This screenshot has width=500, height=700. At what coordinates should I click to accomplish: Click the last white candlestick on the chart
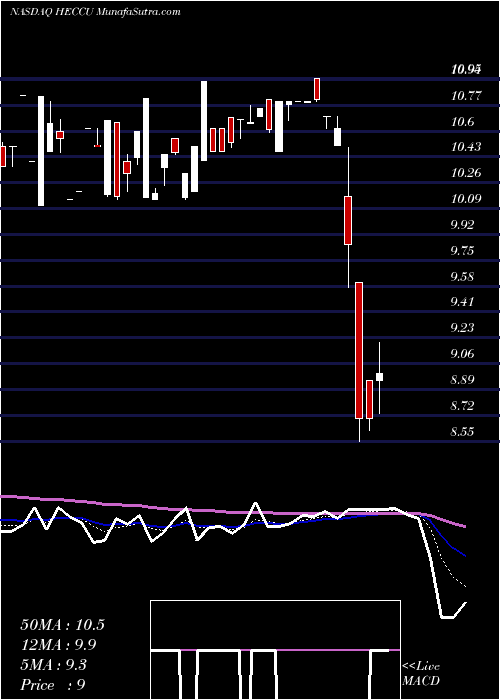tap(380, 377)
